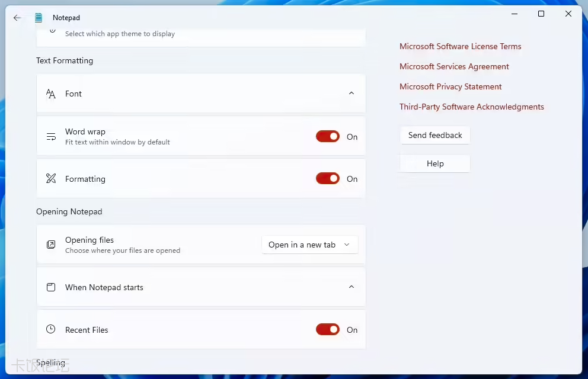
Task: Click the Text Formatting section heading
Action: coord(65,60)
